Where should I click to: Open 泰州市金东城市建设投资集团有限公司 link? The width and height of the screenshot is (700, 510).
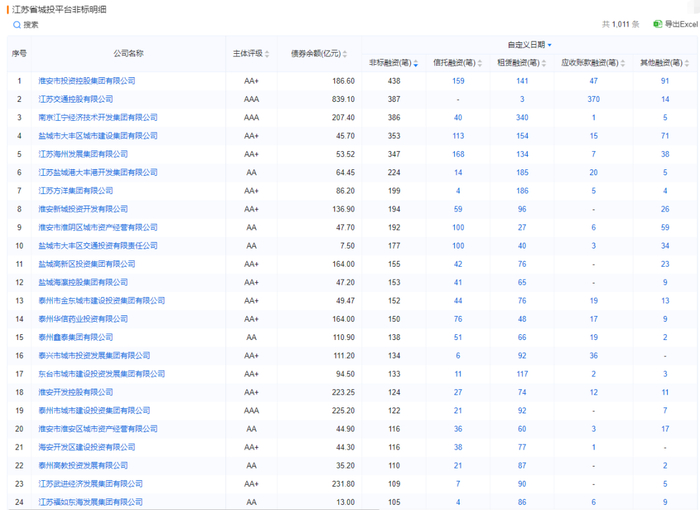(102, 301)
